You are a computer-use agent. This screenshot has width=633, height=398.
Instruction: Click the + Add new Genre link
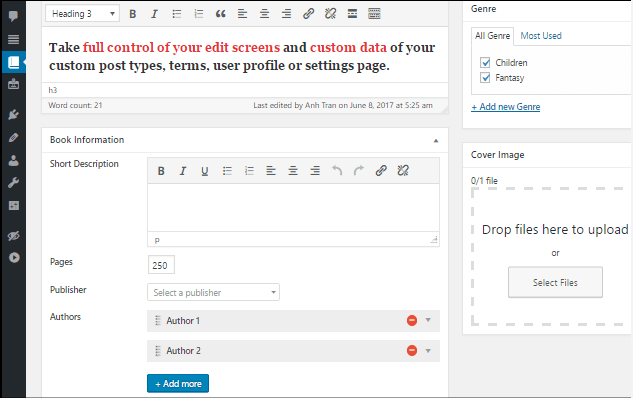pyautogui.click(x=506, y=107)
